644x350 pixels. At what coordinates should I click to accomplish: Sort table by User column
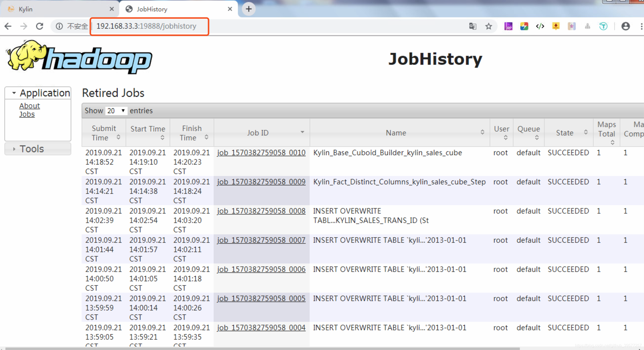[x=502, y=133]
